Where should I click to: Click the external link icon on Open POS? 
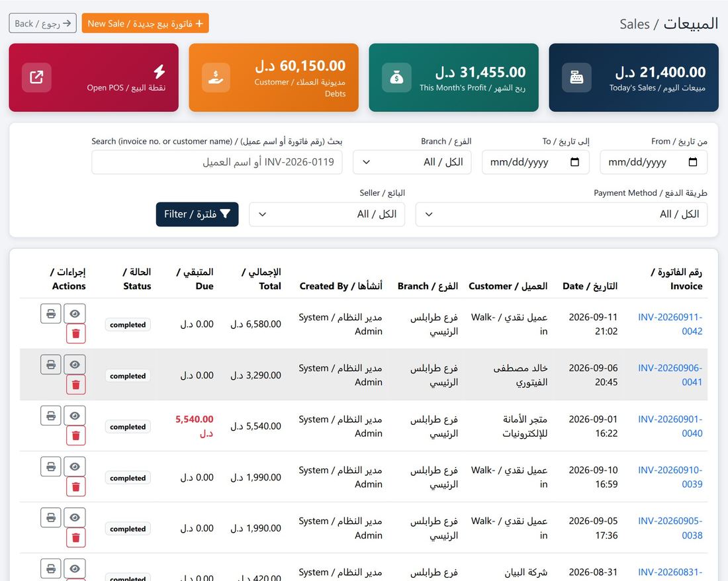point(36,77)
